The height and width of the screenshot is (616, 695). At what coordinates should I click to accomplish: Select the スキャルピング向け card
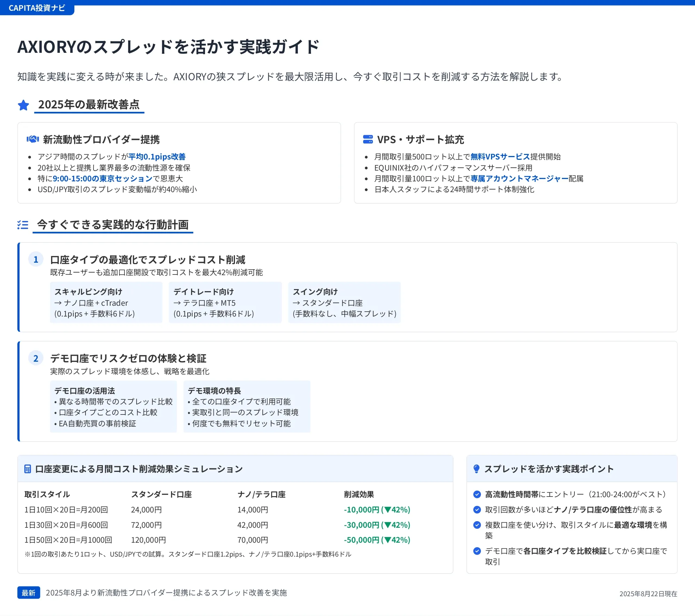click(x=106, y=303)
